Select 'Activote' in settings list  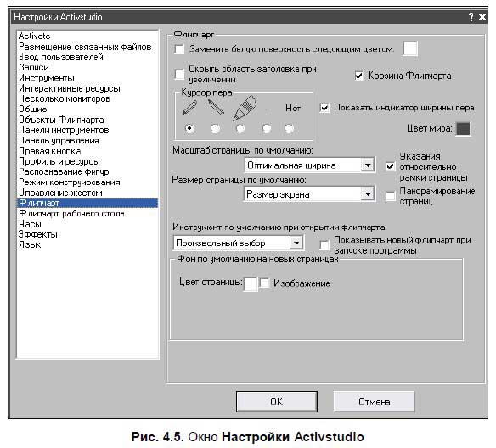click(35, 36)
